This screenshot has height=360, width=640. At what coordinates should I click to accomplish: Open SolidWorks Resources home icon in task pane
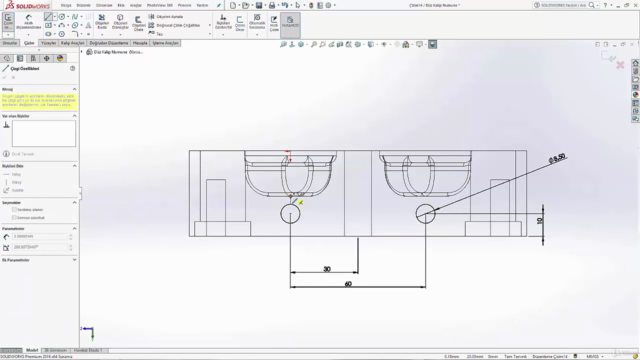point(635,63)
